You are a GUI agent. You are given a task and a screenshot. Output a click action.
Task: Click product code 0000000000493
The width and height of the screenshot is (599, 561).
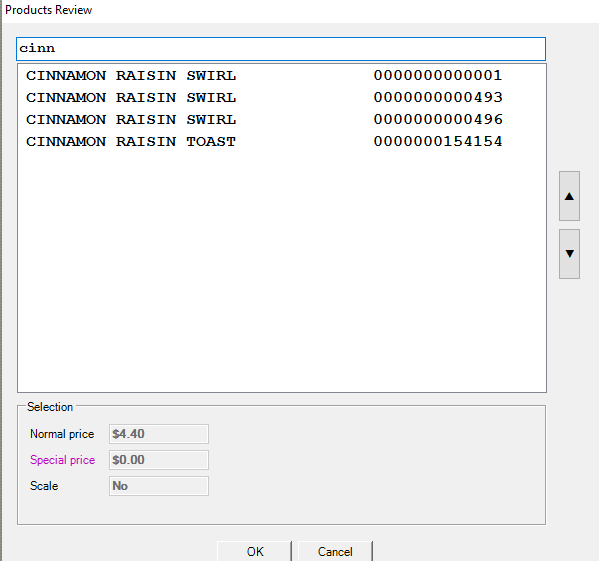[x=438, y=97]
